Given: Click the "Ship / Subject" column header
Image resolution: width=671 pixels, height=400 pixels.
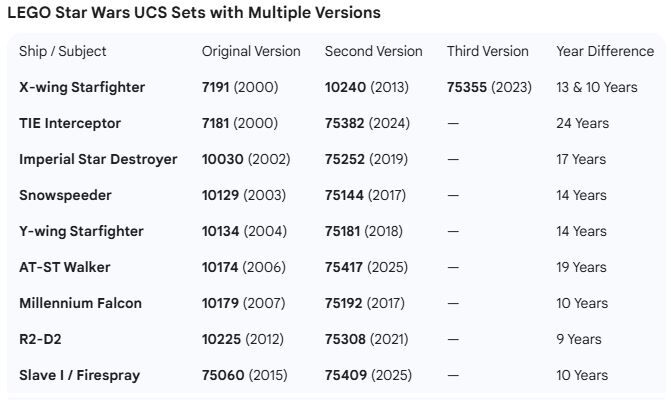Looking at the screenshot, I should point(63,51).
